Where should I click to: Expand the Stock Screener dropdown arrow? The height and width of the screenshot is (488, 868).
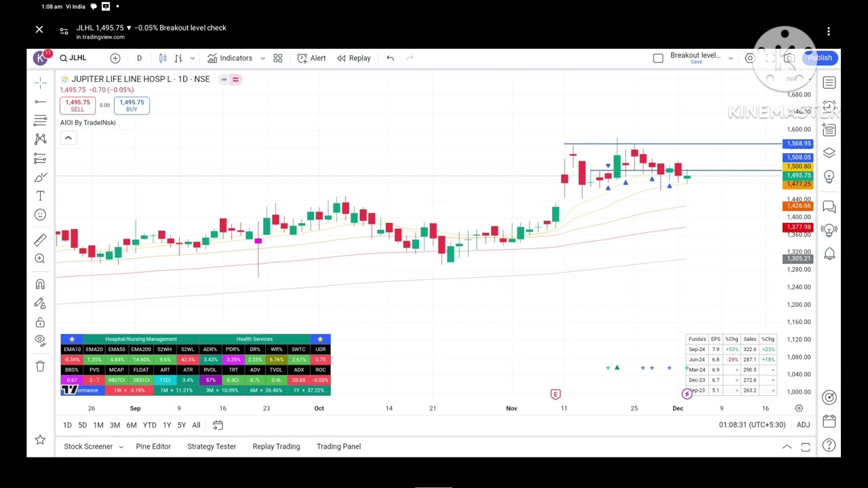pos(121,447)
